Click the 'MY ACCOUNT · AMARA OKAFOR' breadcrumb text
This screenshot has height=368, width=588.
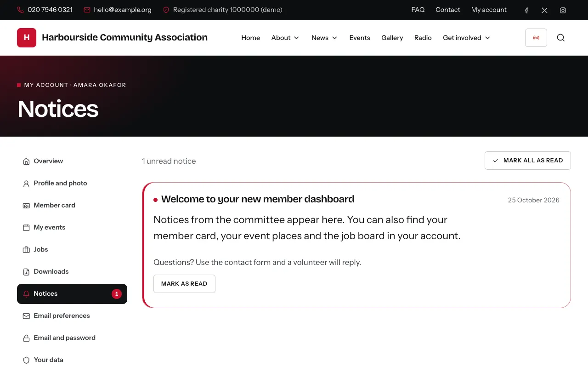point(75,85)
